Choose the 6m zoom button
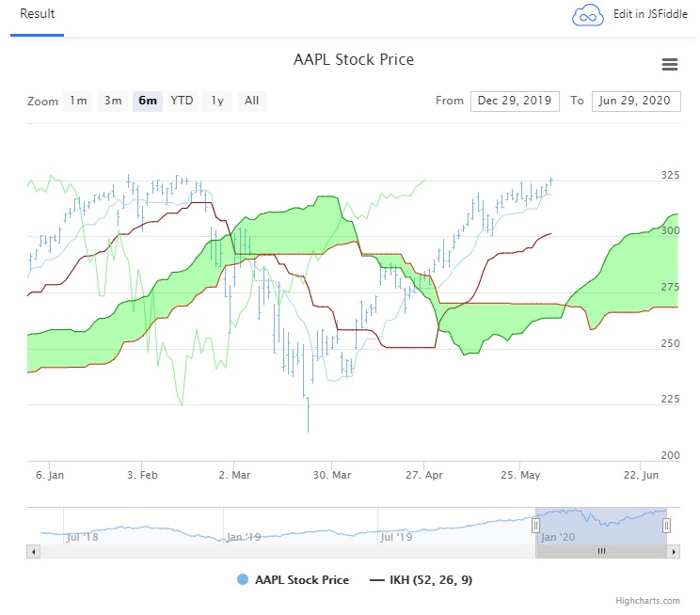This screenshot has width=700, height=615. pyautogui.click(x=148, y=101)
